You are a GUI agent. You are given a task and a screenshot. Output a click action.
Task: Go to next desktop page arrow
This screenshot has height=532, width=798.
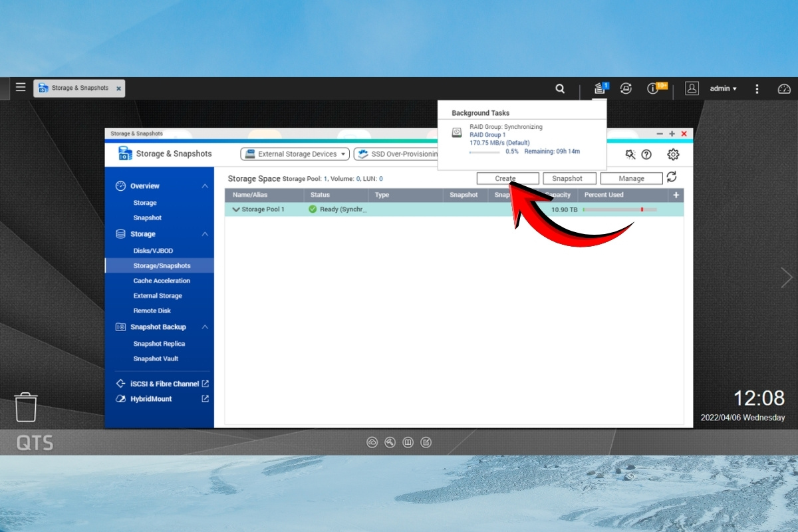pos(787,277)
